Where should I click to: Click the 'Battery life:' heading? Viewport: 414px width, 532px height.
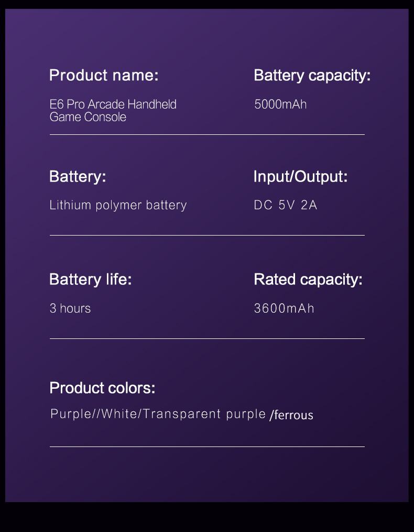point(91,280)
